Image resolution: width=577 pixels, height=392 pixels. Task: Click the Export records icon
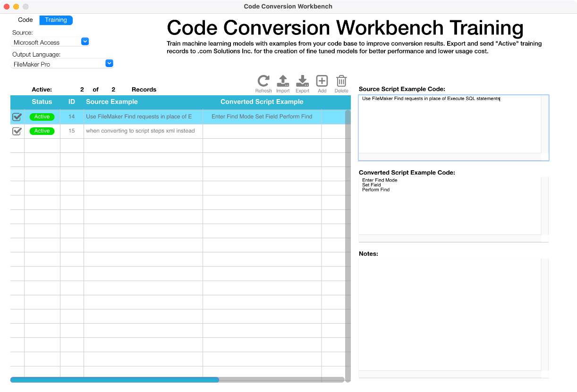click(302, 81)
